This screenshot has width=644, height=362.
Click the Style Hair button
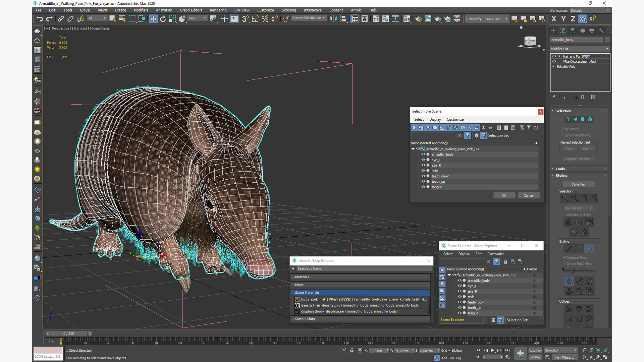[x=579, y=184]
